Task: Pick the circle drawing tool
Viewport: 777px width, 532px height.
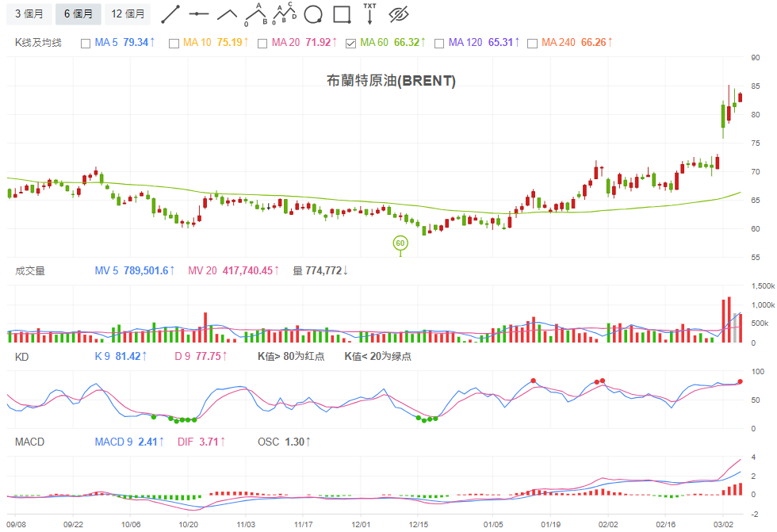Action: pyautogui.click(x=313, y=14)
